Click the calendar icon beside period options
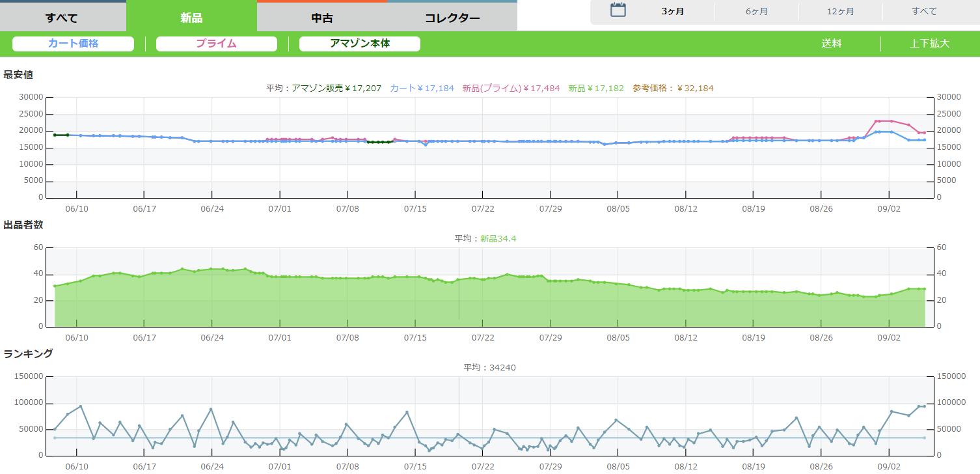Screen dimensions: 980x474 [618, 10]
